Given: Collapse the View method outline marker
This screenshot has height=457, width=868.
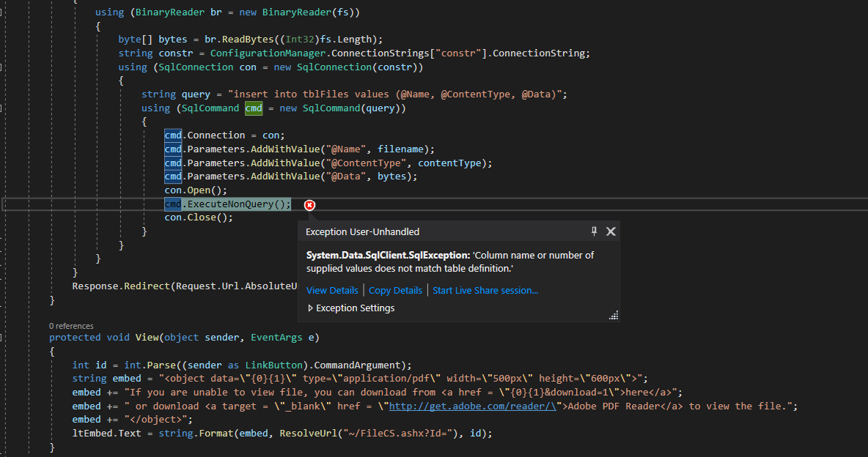Looking at the screenshot, I should click(1, 338).
